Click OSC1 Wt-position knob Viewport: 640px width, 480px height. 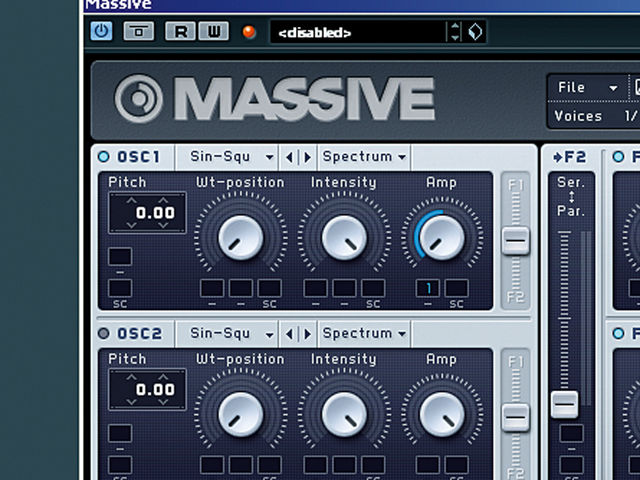(240, 238)
